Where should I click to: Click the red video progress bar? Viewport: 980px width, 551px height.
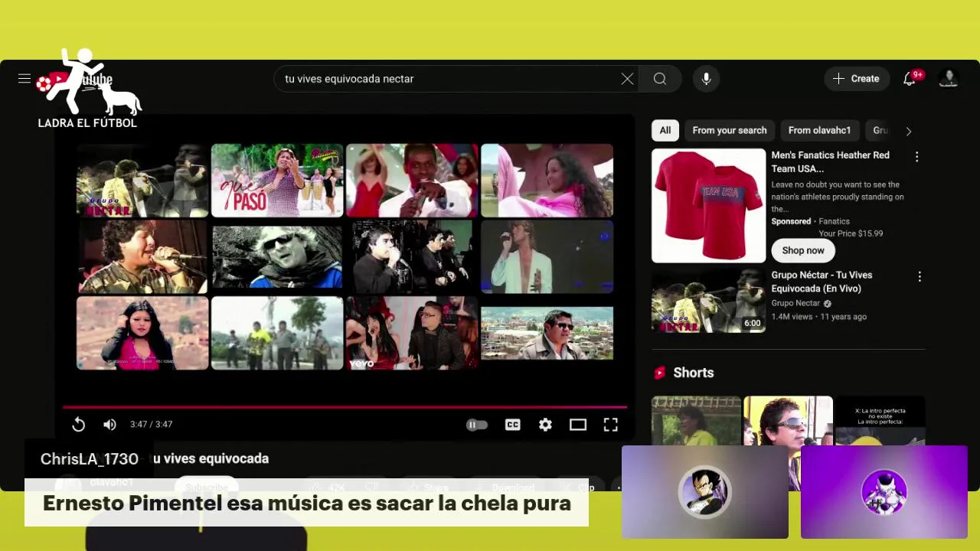(345, 406)
